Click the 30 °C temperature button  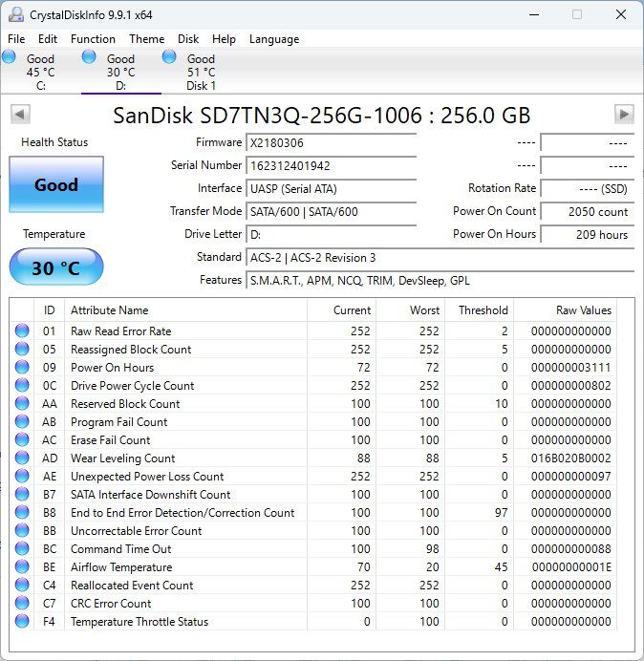tap(56, 267)
